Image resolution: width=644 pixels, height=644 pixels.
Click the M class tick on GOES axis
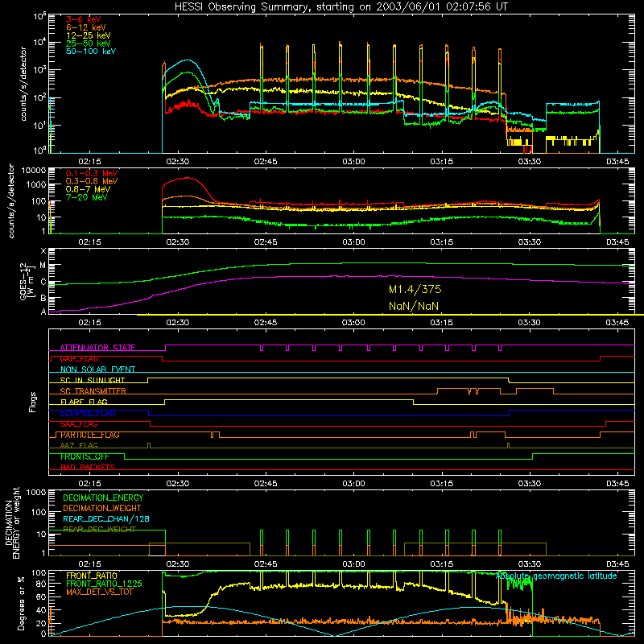pos(43,266)
